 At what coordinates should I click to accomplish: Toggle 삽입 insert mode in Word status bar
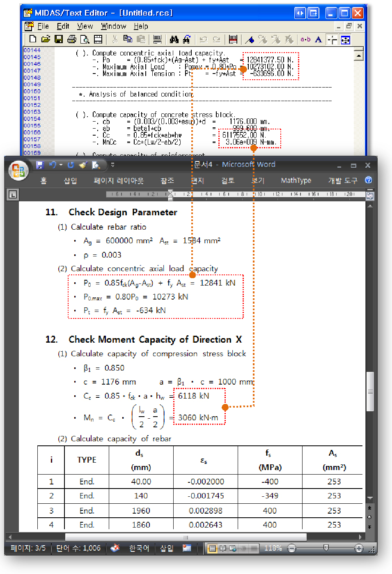pyautogui.click(x=167, y=548)
